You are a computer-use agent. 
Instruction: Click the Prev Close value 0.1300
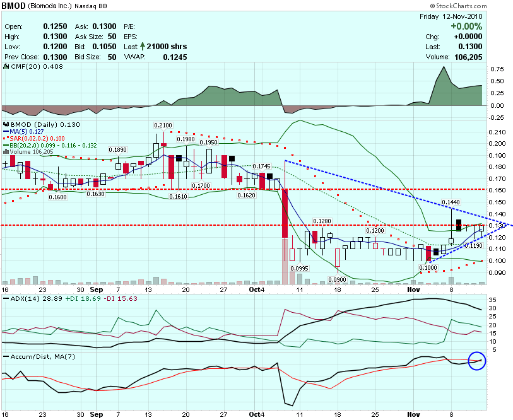click(55, 57)
